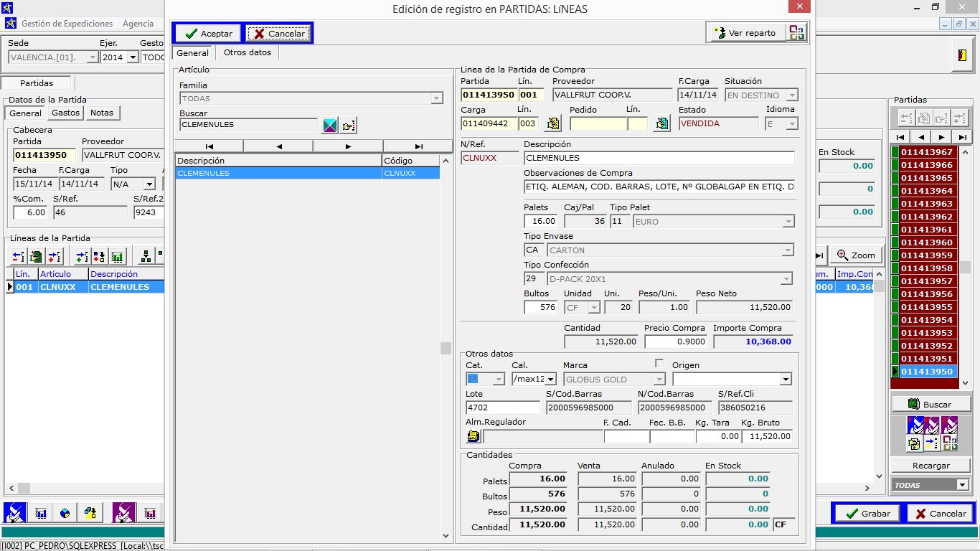Viewport: 980px width, 551px height.
Task: Click the edit line icon with hand
Action: coord(36,256)
